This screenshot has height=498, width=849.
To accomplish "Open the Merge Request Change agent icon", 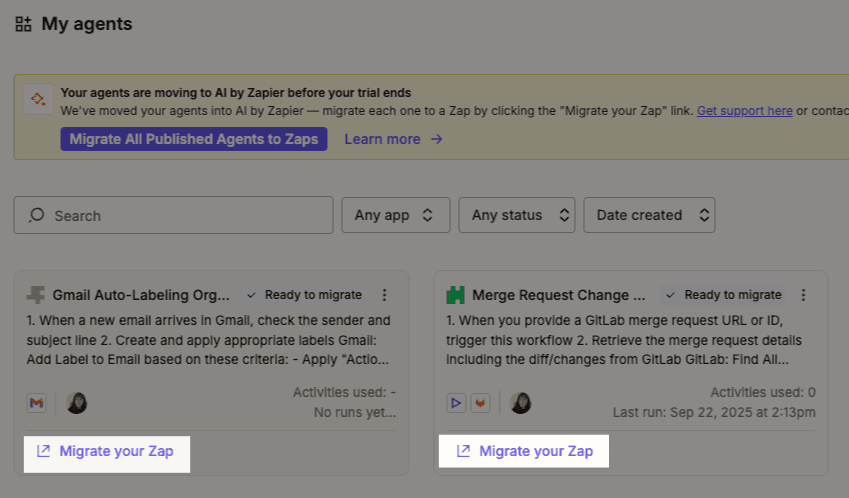I will (455, 295).
